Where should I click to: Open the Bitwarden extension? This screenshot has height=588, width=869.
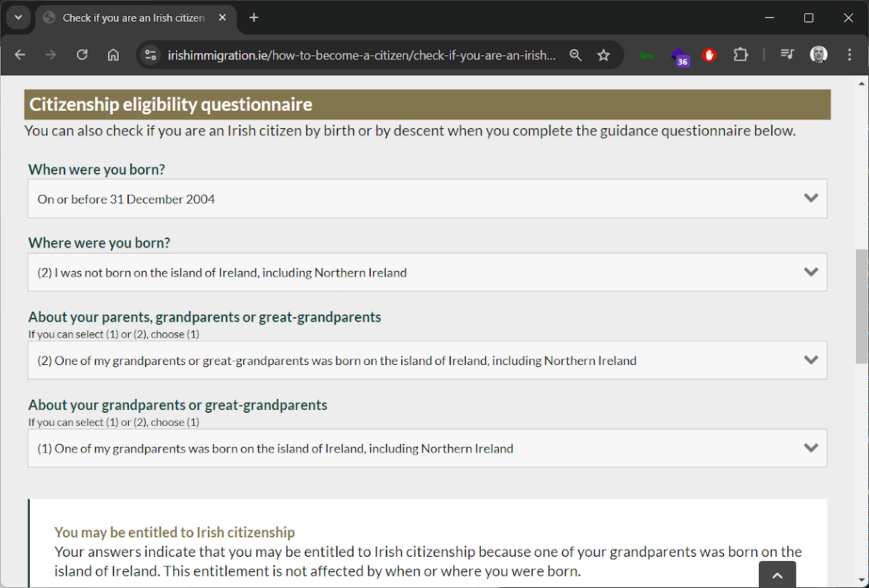(x=646, y=54)
